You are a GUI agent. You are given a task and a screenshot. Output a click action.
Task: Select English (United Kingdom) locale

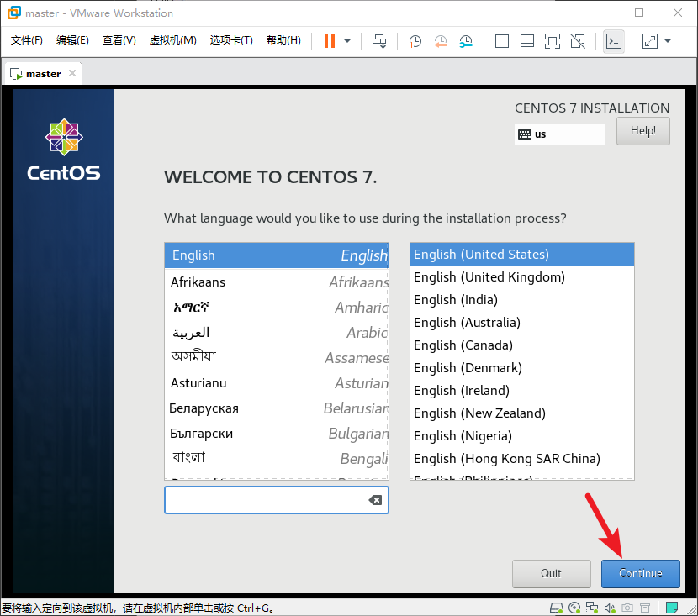click(489, 277)
